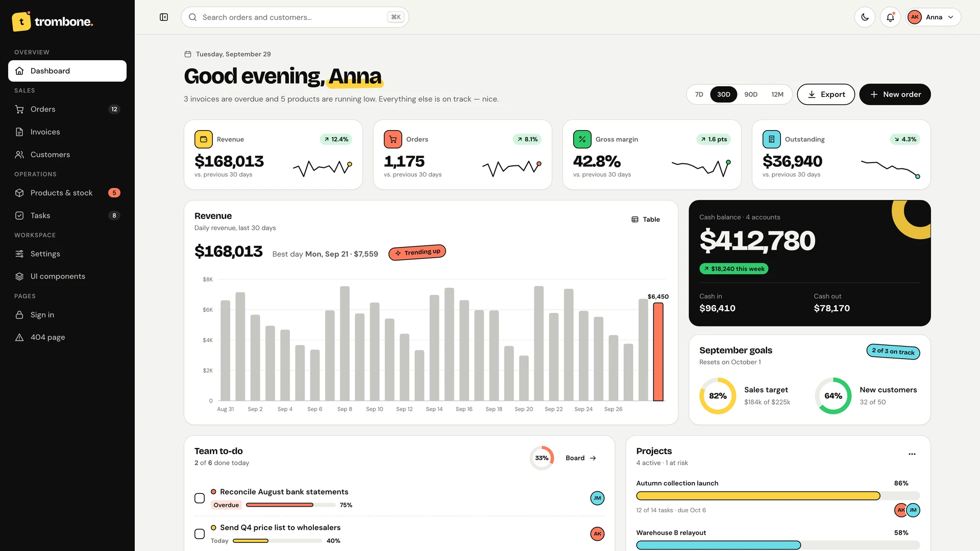Select the 7D time range
Viewport: 980px width, 551px height.
pos(699,94)
